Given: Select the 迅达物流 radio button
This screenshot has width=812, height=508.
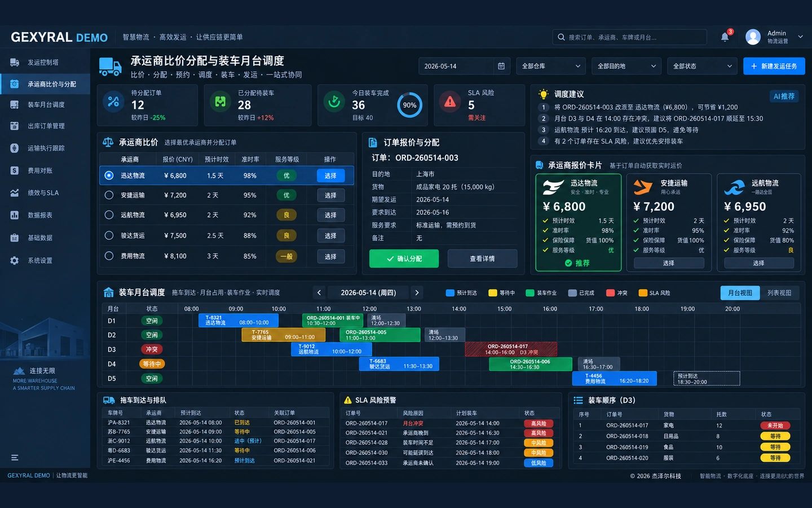Looking at the screenshot, I should [109, 176].
